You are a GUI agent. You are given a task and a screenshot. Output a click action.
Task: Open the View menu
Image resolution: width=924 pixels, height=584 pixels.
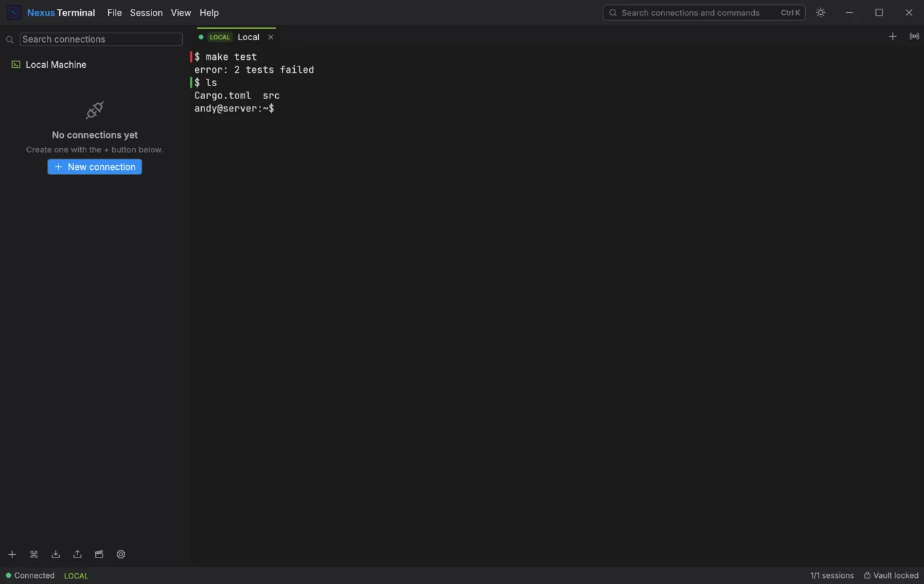tap(181, 13)
